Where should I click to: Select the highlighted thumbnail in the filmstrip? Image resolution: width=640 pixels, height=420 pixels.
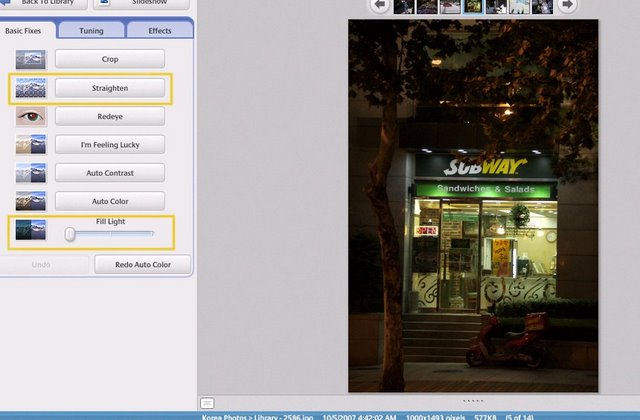[x=473, y=6]
